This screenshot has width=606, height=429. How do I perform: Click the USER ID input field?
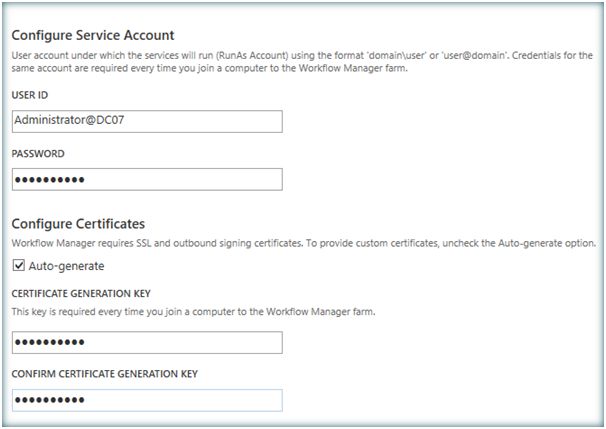pyautogui.click(x=146, y=121)
